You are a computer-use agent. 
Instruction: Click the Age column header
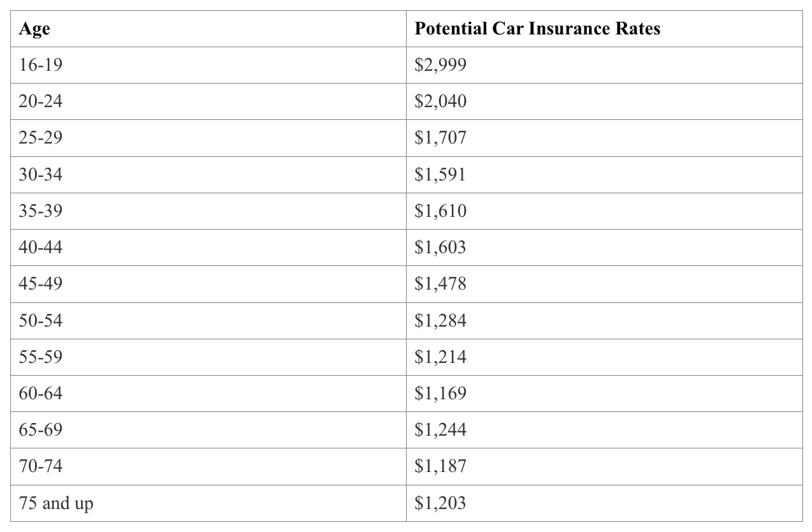coord(34,29)
